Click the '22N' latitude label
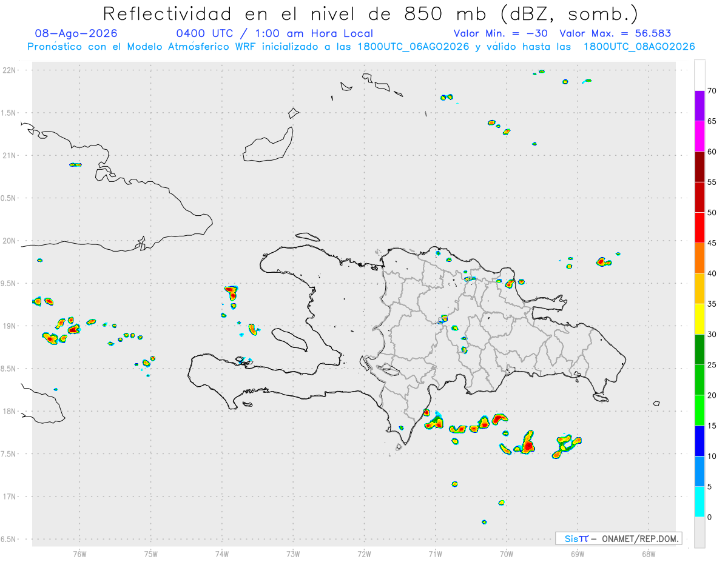The height and width of the screenshot is (562, 728). [x=10, y=70]
